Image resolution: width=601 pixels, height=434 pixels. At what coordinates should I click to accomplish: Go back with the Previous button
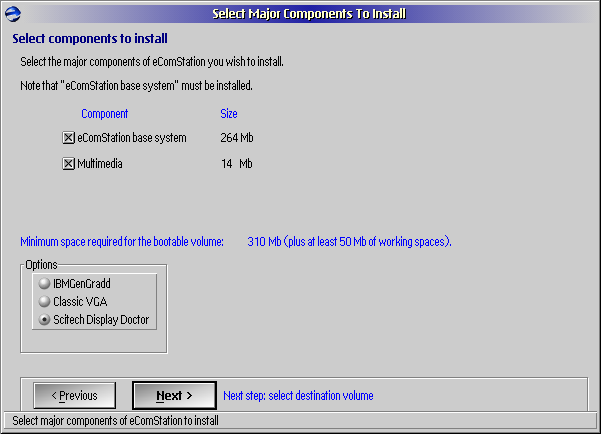pyautogui.click(x=75, y=395)
